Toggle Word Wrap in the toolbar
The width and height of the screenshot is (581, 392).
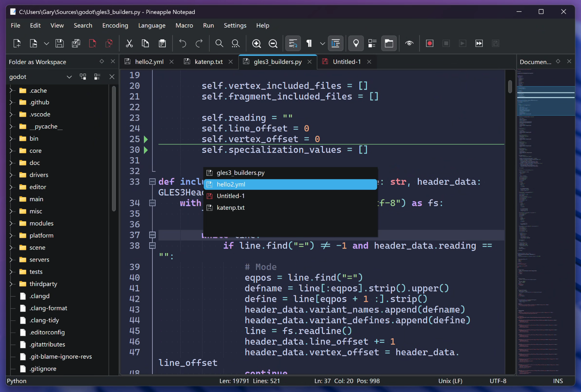pos(293,43)
